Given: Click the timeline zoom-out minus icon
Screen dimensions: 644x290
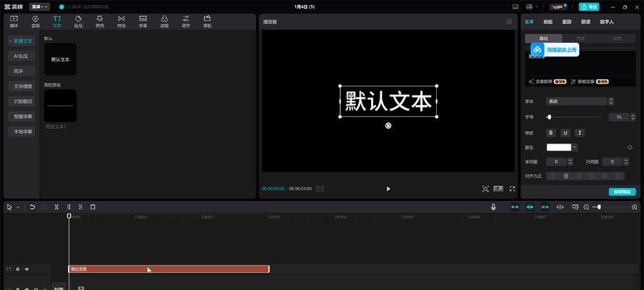Looking at the screenshot, I should coord(586,207).
